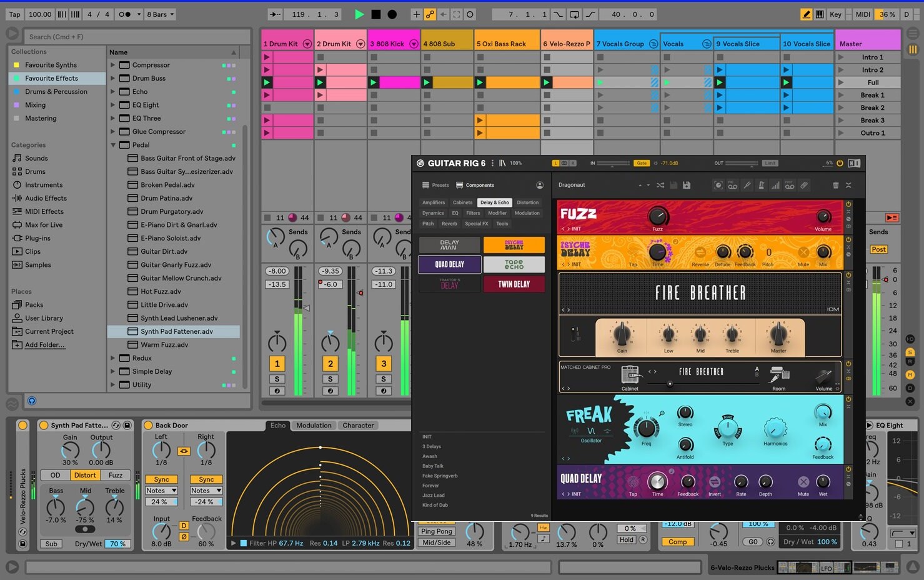Select the Amplifiers category in Guitar Rig

coord(434,202)
